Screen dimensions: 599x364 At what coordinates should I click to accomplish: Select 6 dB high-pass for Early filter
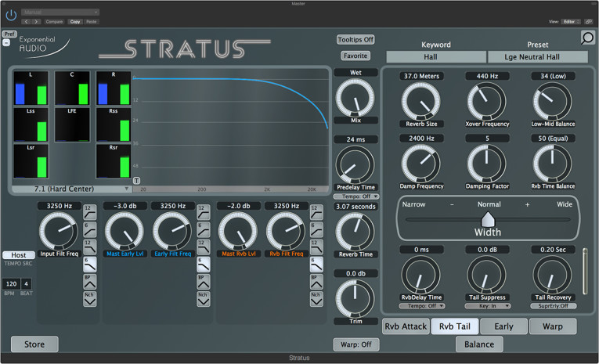pyautogui.click(x=204, y=230)
